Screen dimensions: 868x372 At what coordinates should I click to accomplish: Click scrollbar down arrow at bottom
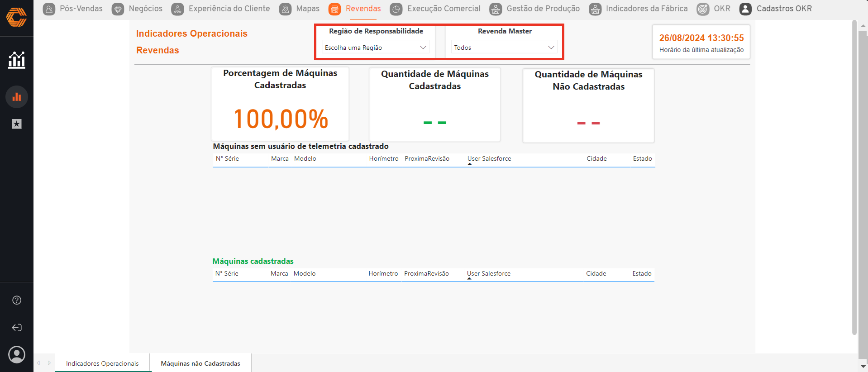coord(863,366)
